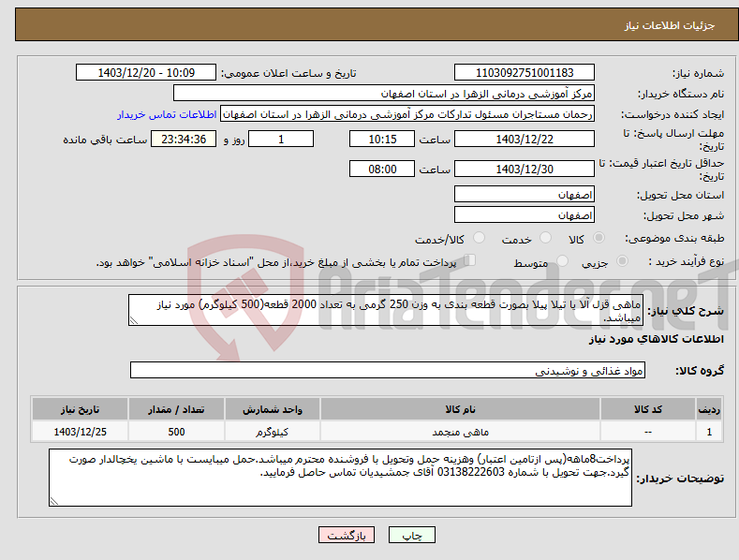Viewport: 739px width, 560px height.
Task: Select the خدمت radio button
Action: pyautogui.click(x=545, y=238)
